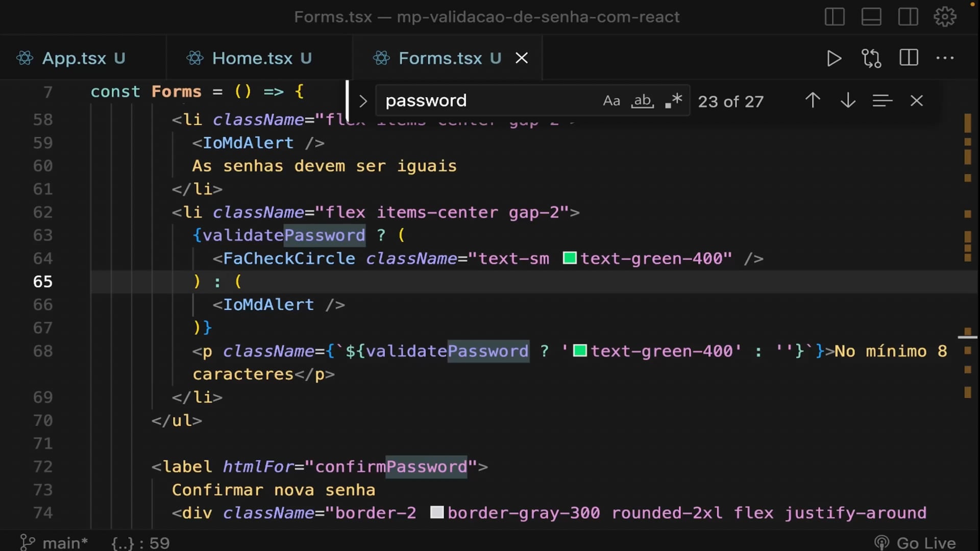Toggle regular expression search
The height and width of the screenshot is (551, 980).
(x=674, y=101)
